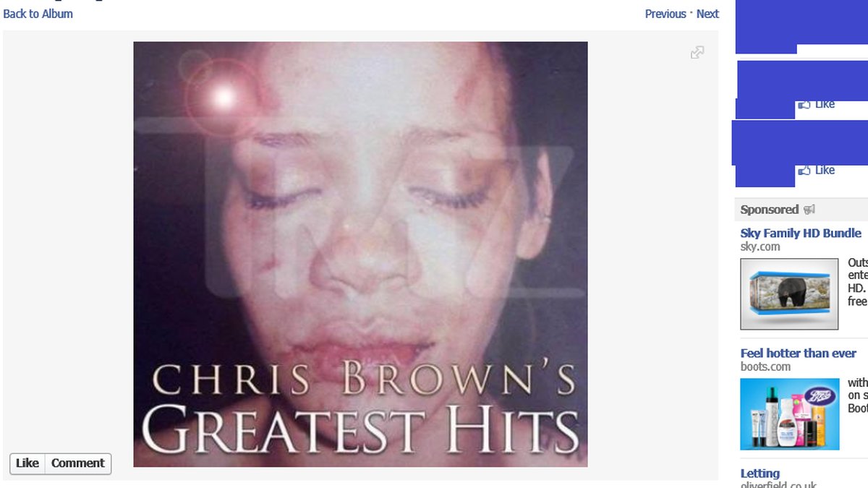Open the Previous photo link
Screen dimensions: 868x488
665,14
